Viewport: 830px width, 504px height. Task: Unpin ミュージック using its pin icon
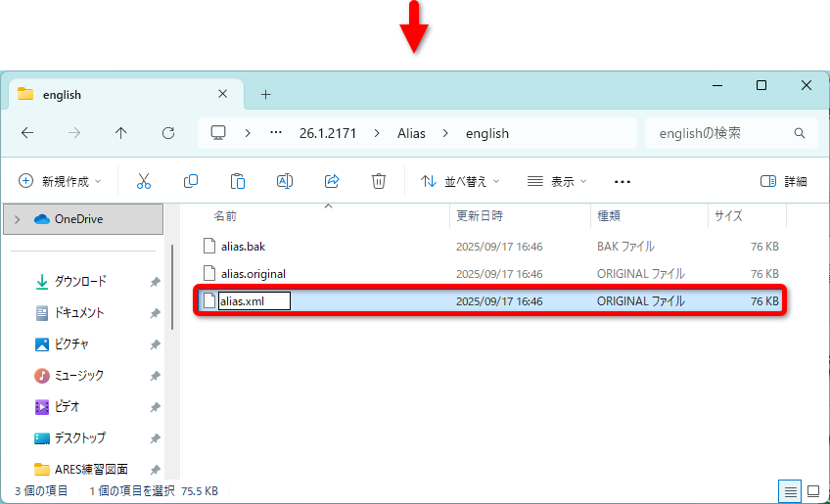155,376
